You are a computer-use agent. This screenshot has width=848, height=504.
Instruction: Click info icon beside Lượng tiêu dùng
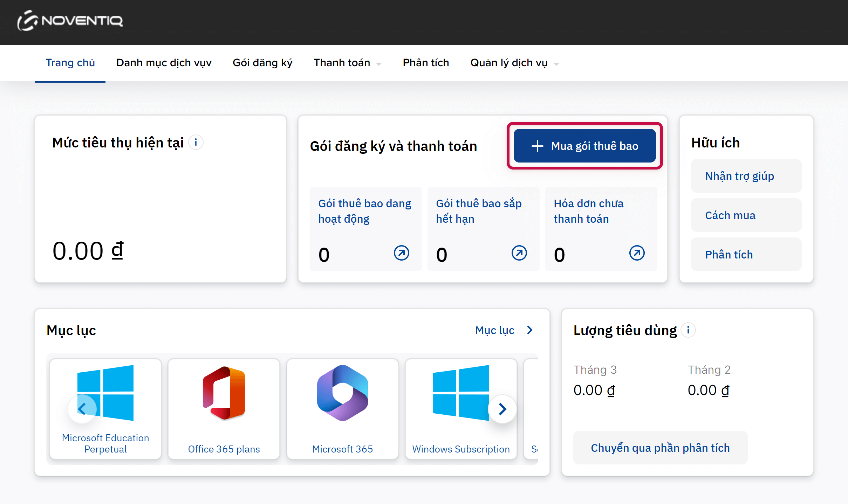(688, 330)
